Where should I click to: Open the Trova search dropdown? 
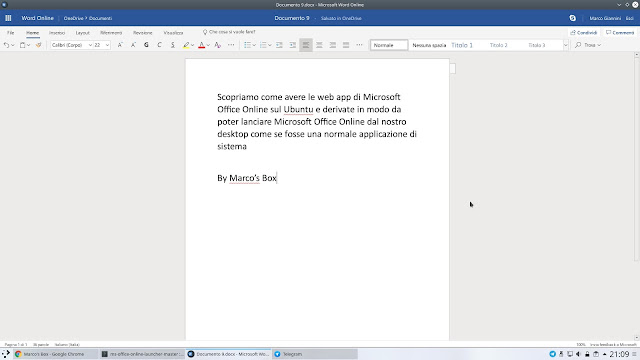coord(588,45)
